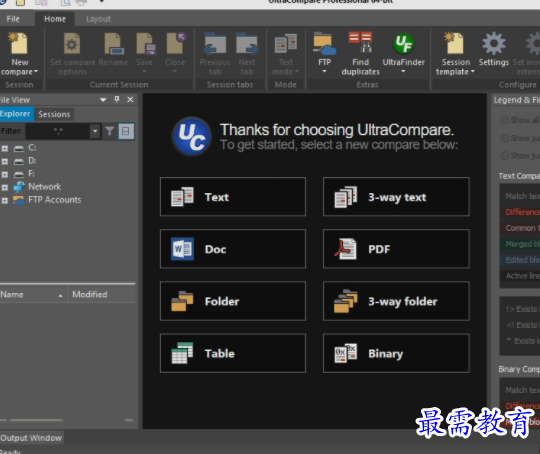Start a Doc compare
Image resolution: width=540 pixels, height=454 pixels.
point(233,249)
